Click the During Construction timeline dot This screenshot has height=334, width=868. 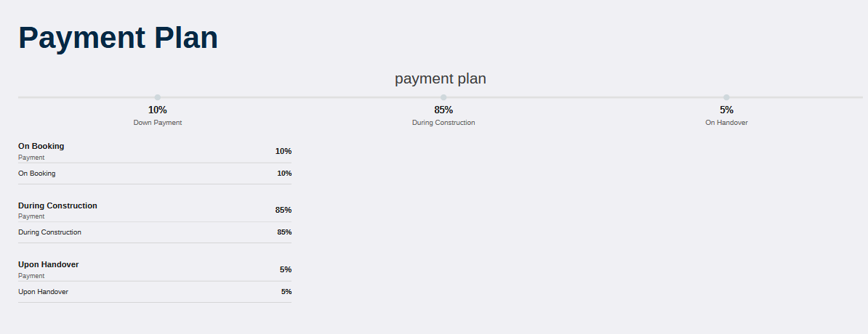[443, 97]
